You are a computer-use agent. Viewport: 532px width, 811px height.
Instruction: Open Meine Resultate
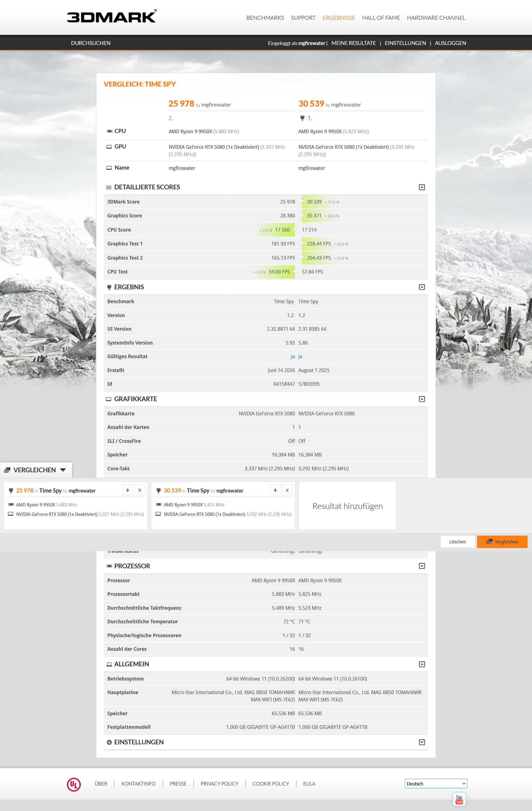(354, 43)
